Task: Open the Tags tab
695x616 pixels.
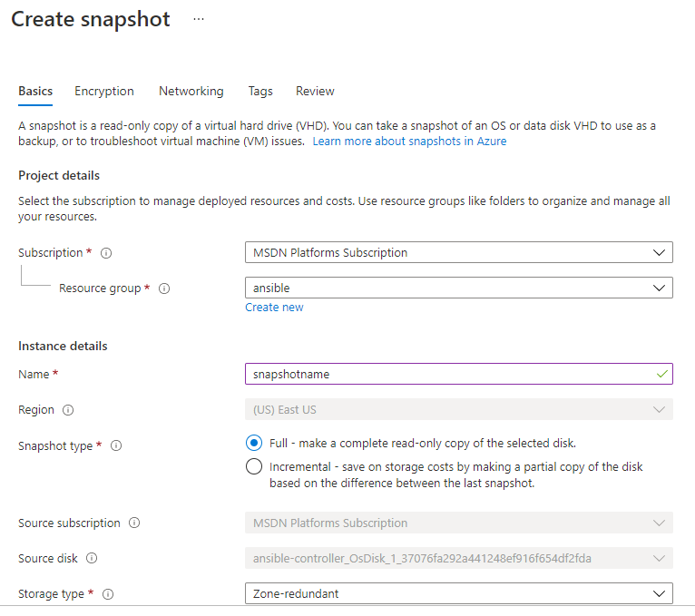Action: [260, 92]
